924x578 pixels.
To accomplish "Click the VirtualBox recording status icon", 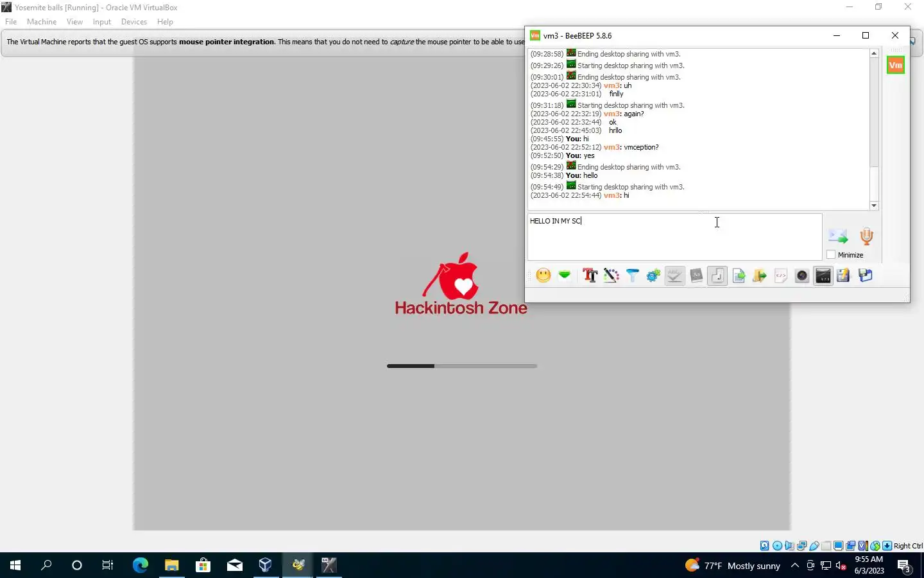I will pyautogui.click(x=851, y=546).
